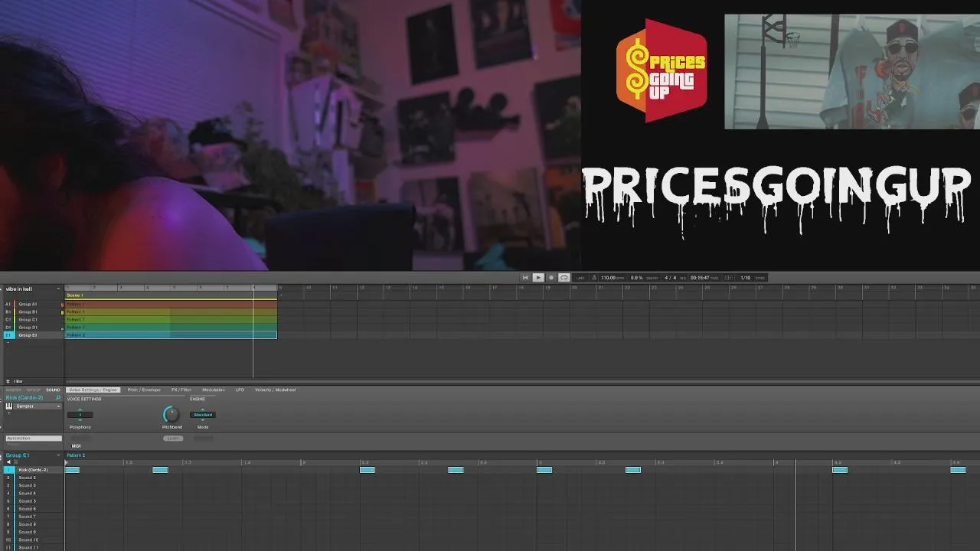
Task: Click the magnifier icon beside Kick (Cardo-2)
Action: [58, 398]
